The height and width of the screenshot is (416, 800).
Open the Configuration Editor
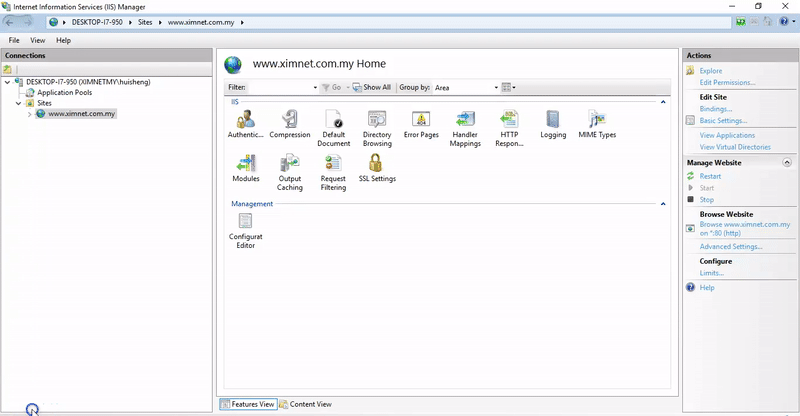[x=245, y=230]
